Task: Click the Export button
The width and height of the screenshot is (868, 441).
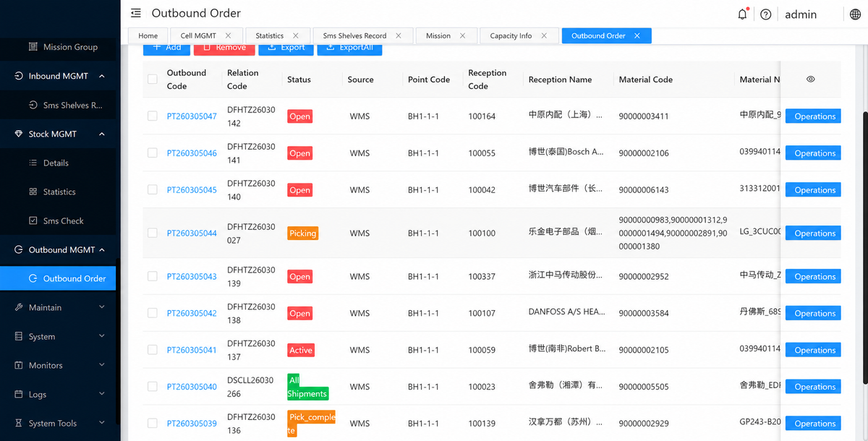Action: [286, 48]
